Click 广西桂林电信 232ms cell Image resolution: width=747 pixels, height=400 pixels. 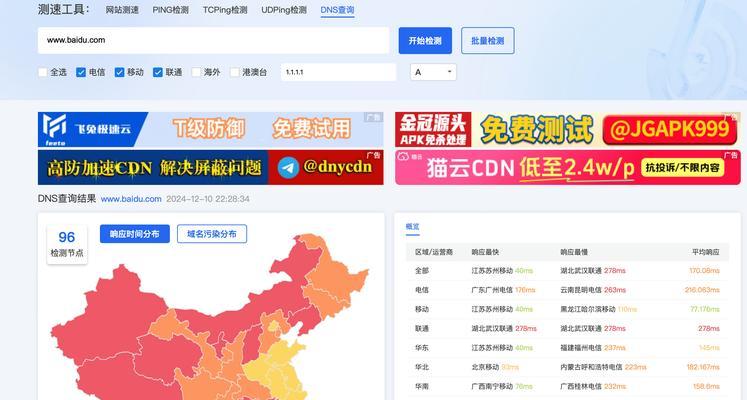click(x=593, y=386)
